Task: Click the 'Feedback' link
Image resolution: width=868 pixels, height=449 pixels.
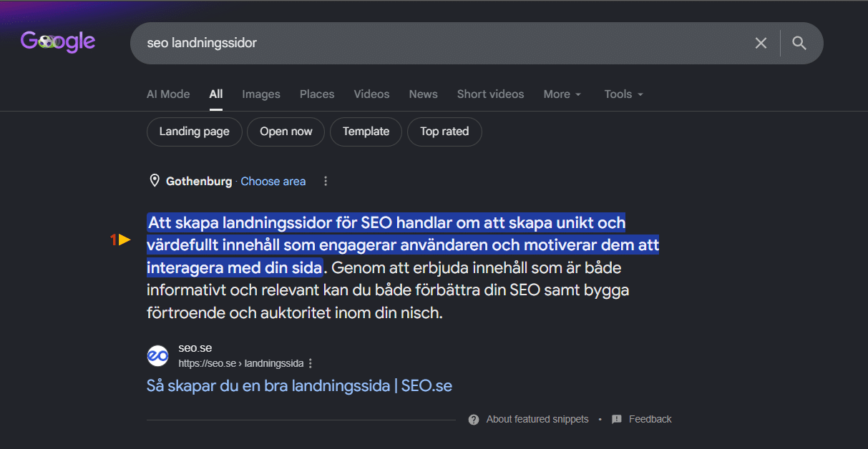Action: coord(650,420)
